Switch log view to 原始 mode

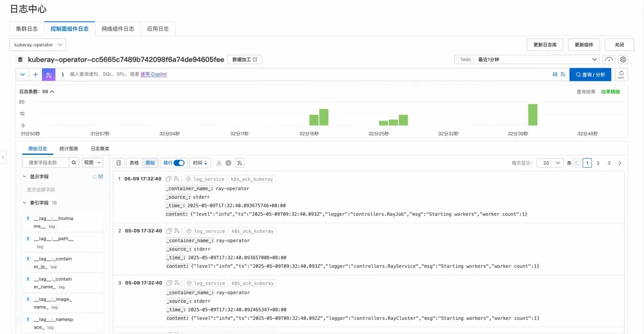150,163
